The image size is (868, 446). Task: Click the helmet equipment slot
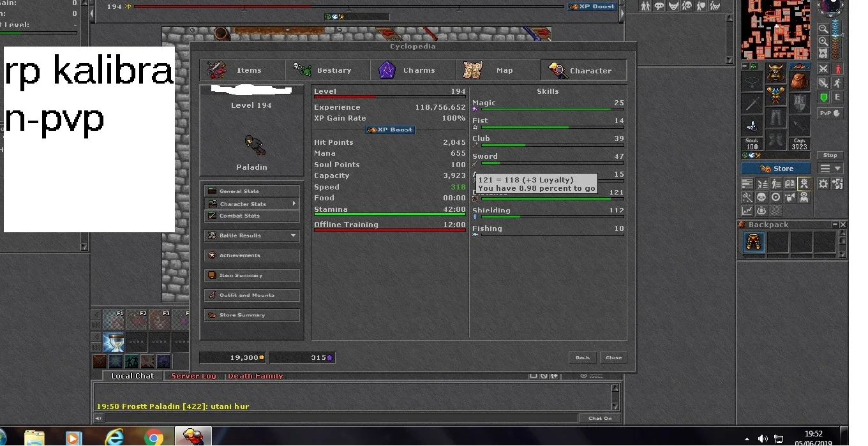pyautogui.click(x=775, y=73)
